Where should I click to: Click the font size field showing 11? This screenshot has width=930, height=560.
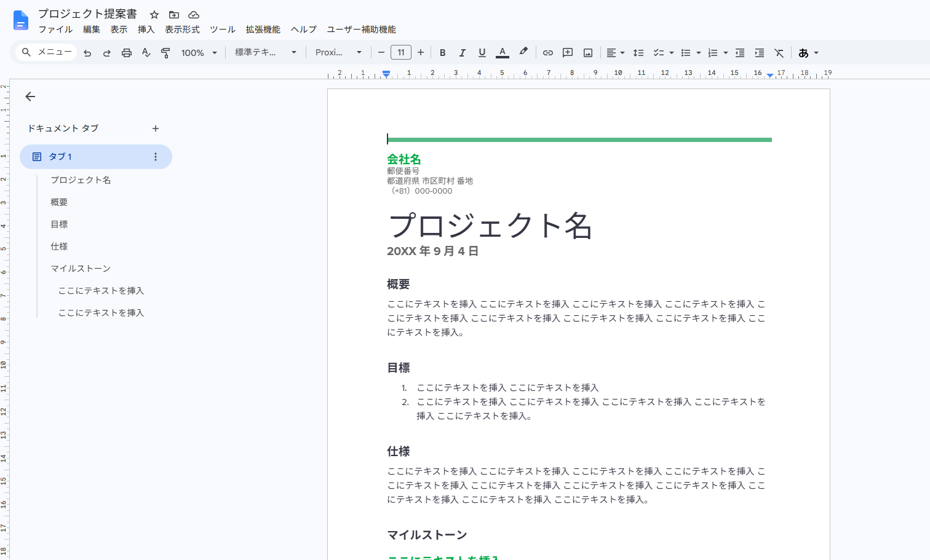click(401, 53)
